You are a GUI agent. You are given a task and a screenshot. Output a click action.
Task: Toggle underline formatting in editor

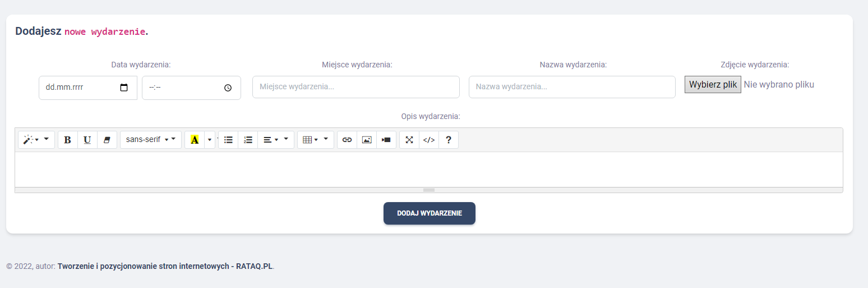coord(87,140)
